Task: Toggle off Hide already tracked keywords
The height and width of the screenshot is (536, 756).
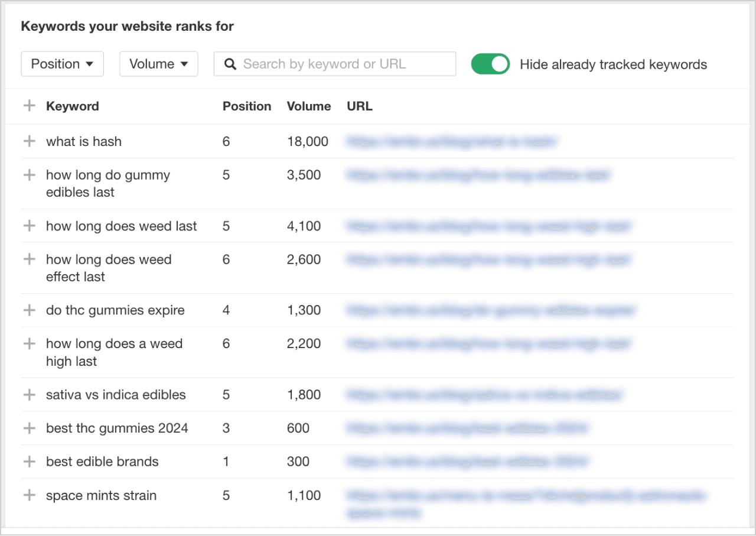Action: tap(490, 64)
